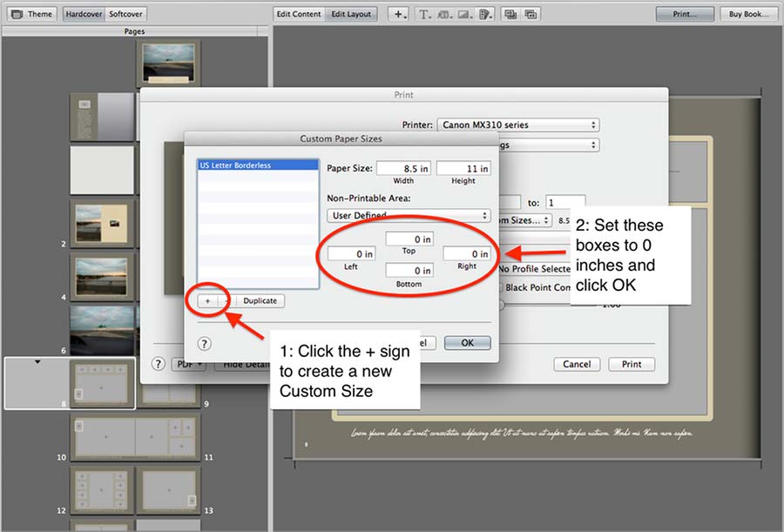Select the Text box tool icon
The height and width of the screenshot is (532, 784).
tap(424, 14)
